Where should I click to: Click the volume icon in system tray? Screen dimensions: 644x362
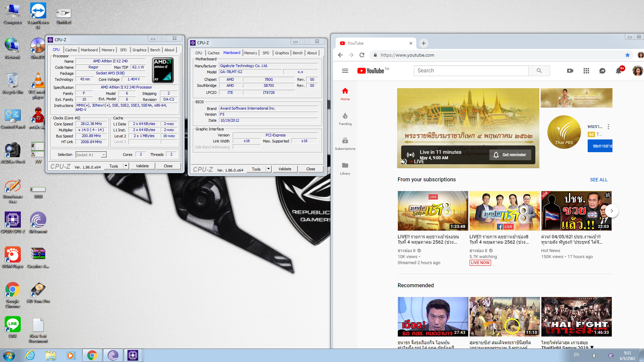tap(595, 356)
